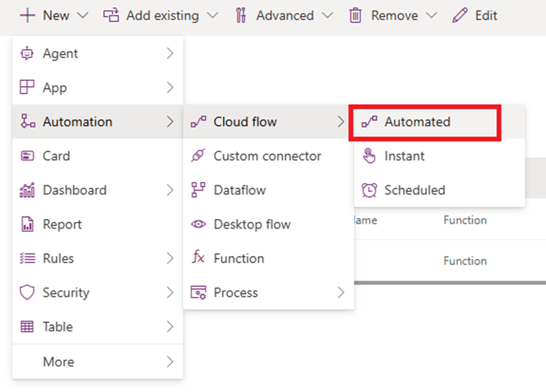Screen dimensions: 546x392
Task: Select the Report menu item
Action: point(62,225)
